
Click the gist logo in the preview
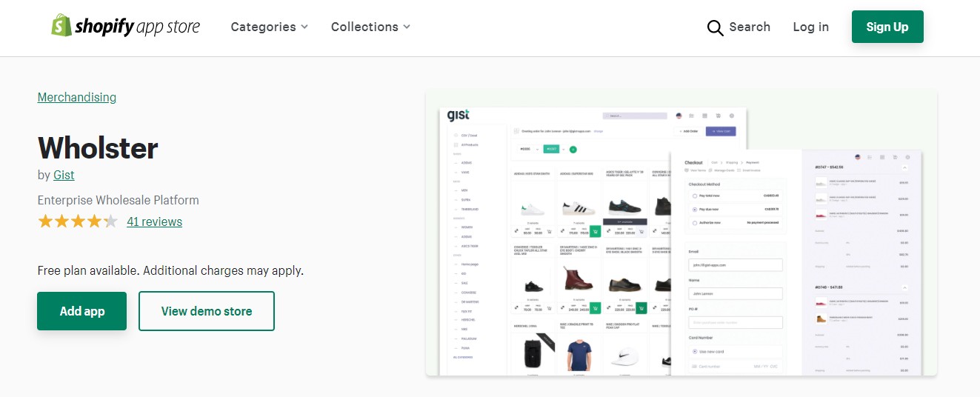(x=459, y=116)
